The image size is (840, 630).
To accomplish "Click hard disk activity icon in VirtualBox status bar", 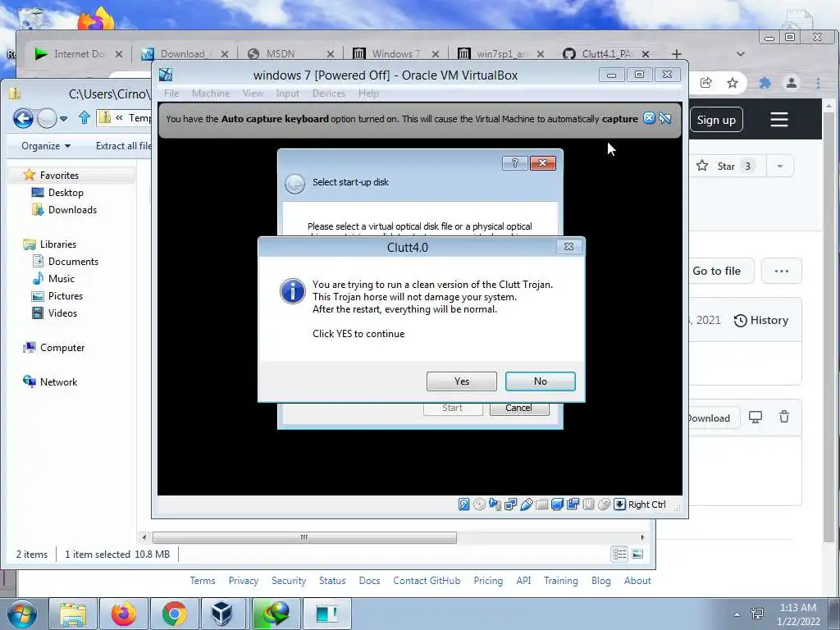I will pyautogui.click(x=464, y=504).
